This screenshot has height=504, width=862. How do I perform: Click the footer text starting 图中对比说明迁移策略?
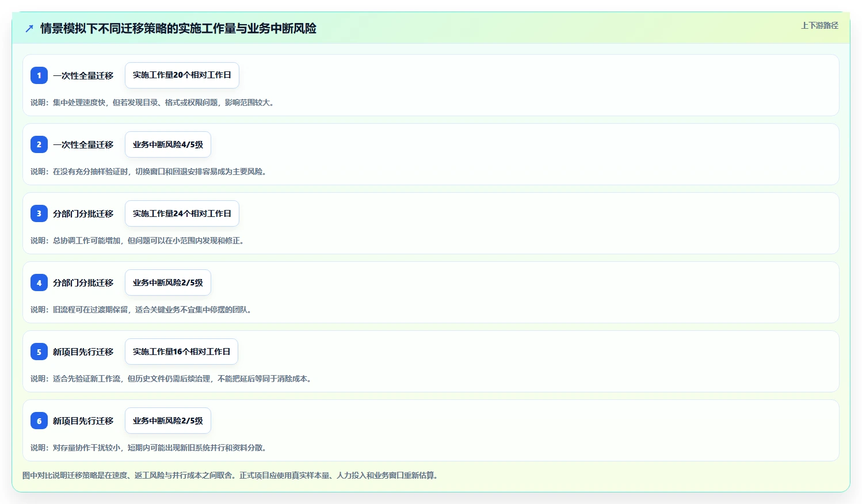click(231, 475)
